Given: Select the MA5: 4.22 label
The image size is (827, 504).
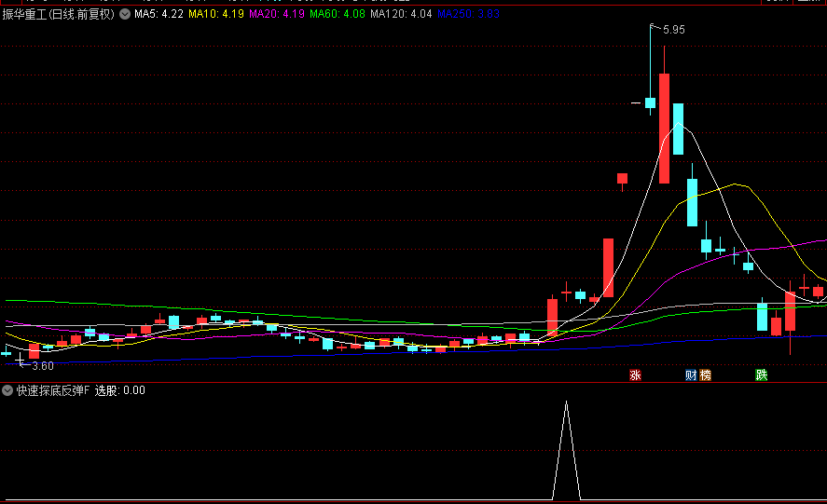Looking at the screenshot, I should [x=159, y=14].
